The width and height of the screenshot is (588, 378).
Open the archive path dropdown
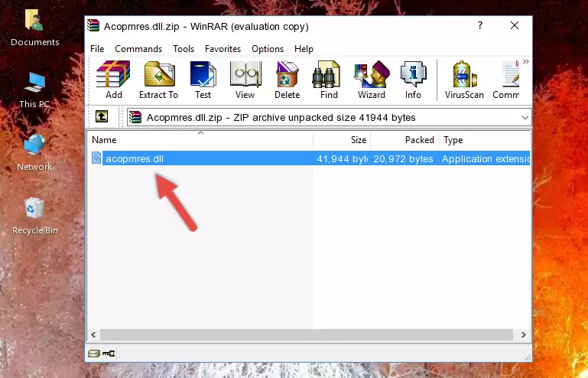(525, 118)
